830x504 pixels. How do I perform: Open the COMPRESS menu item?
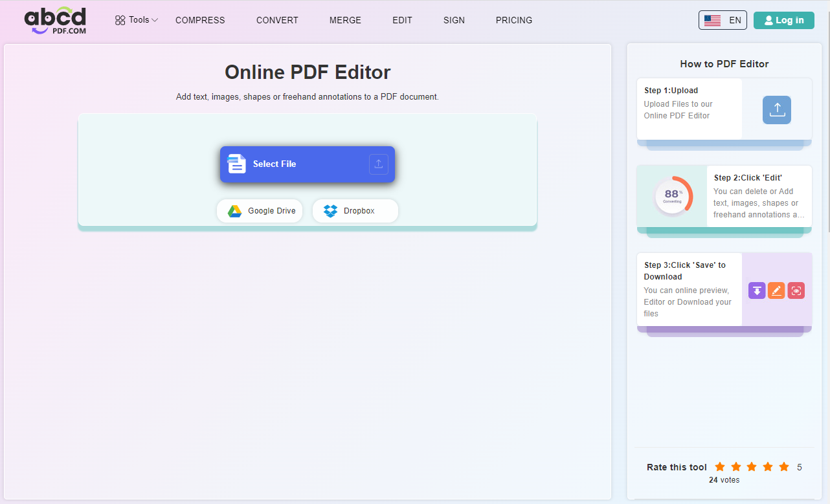coord(200,20)
